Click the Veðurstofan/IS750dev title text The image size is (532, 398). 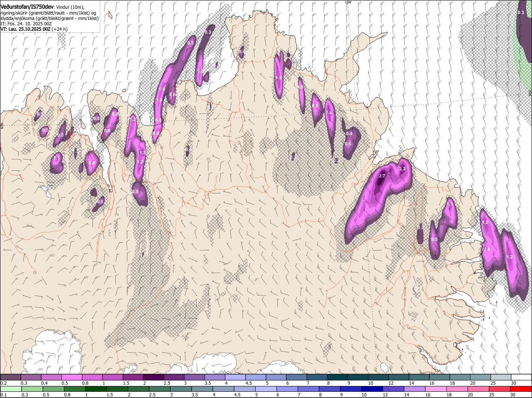(x=27, y=7)
